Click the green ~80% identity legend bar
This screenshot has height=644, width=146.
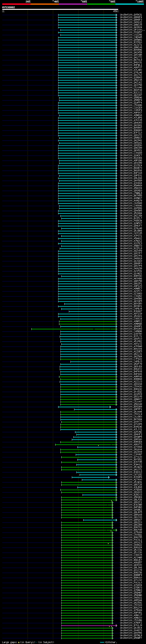point(101,4)
